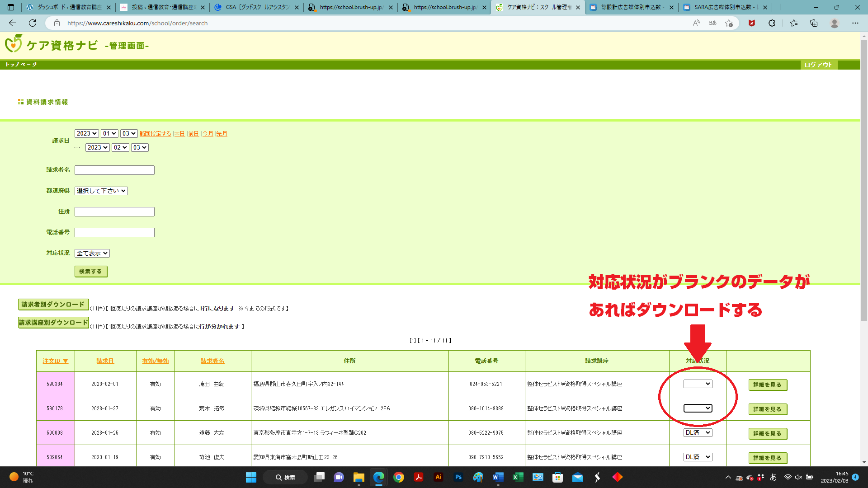This screenshot has height=488, width=868.
Task: Click the browser back arrow
Action: pyautogui.click(x=13, y=23)
